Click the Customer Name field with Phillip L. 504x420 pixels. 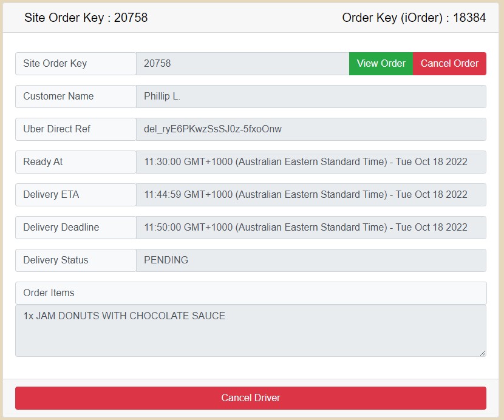click(x=311, y=97)
